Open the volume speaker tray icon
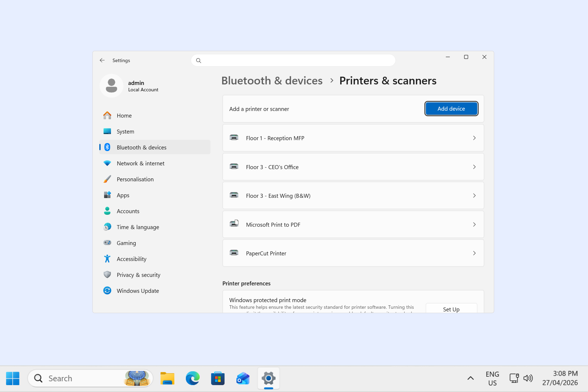This screenshot has height=392, width=588. [528, 378]
